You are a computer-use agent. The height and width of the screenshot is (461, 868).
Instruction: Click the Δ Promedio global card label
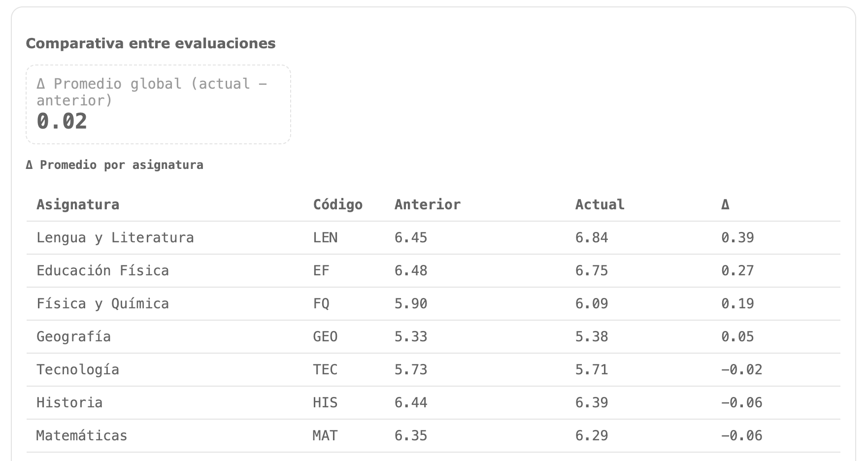[x=152, y=92]
